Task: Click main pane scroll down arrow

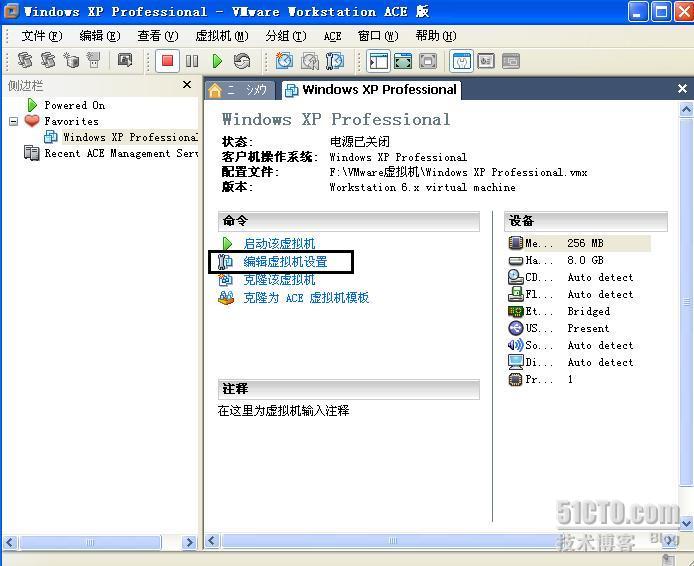Action: (686, 523)
